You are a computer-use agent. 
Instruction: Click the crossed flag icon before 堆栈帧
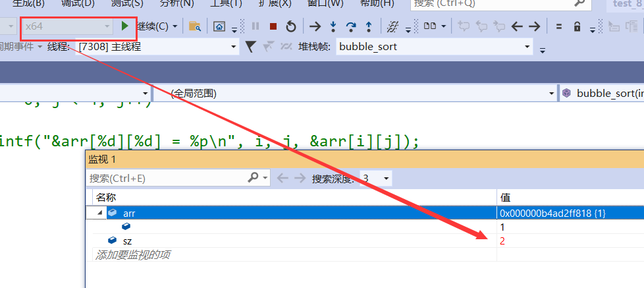click(x=286, y=47)
